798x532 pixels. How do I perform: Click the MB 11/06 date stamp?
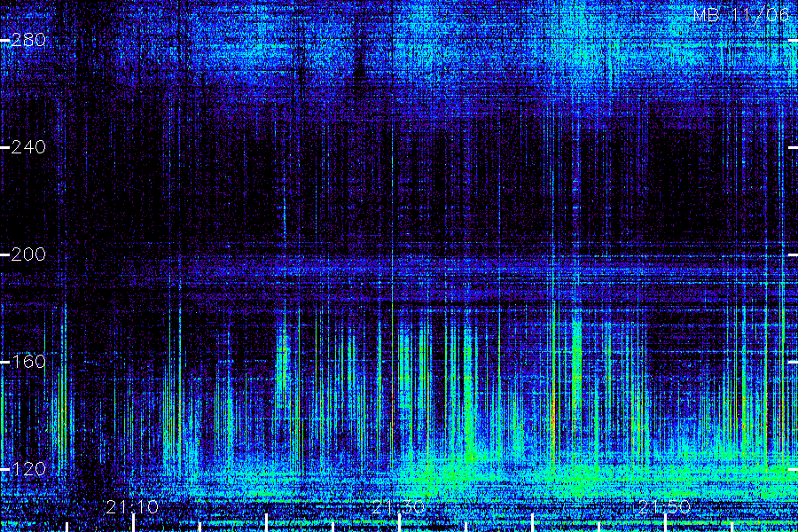741,15
